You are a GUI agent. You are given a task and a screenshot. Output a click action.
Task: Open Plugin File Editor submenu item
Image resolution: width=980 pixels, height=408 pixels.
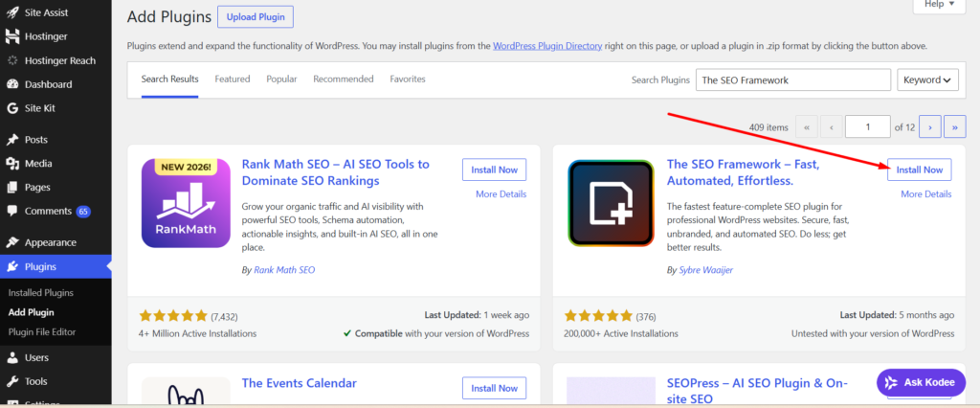click(x=42, y=331)
